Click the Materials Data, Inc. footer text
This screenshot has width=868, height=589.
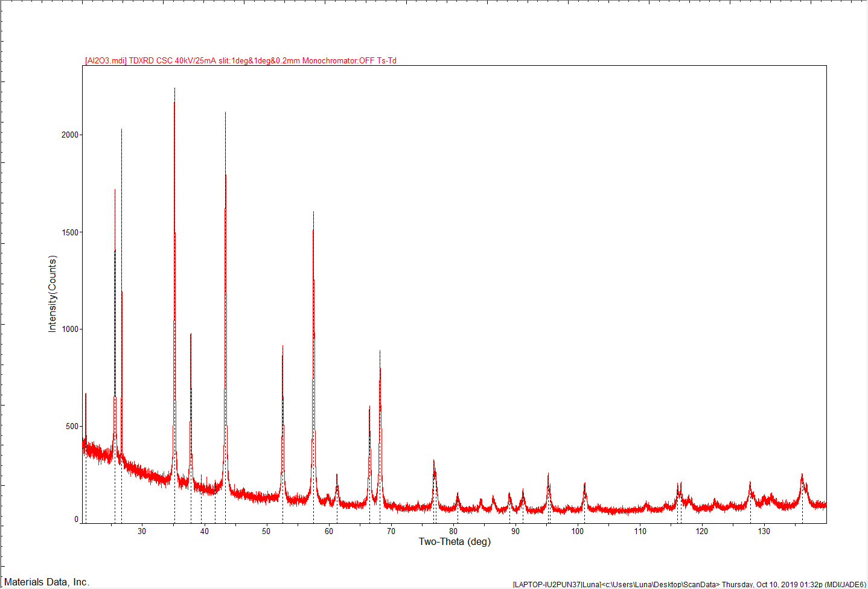(46, 582)
